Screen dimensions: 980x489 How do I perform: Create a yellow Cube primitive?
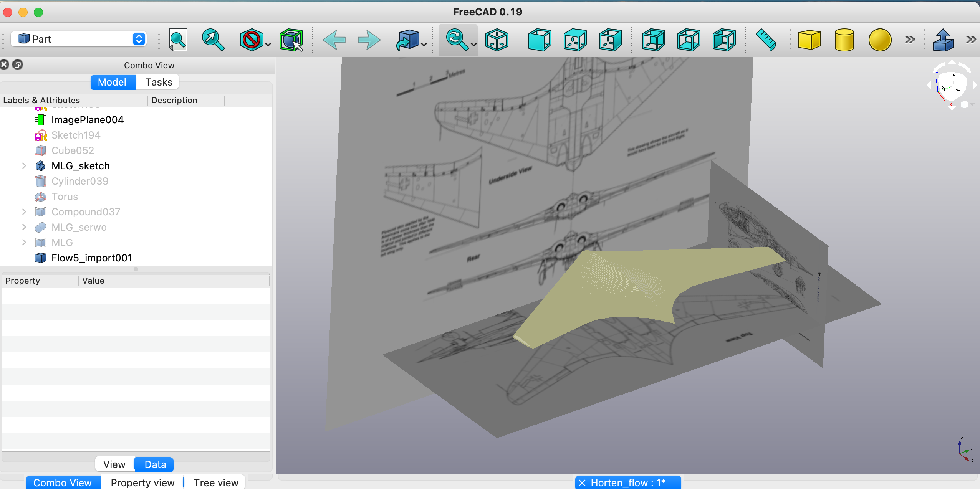tap(809, 40)
